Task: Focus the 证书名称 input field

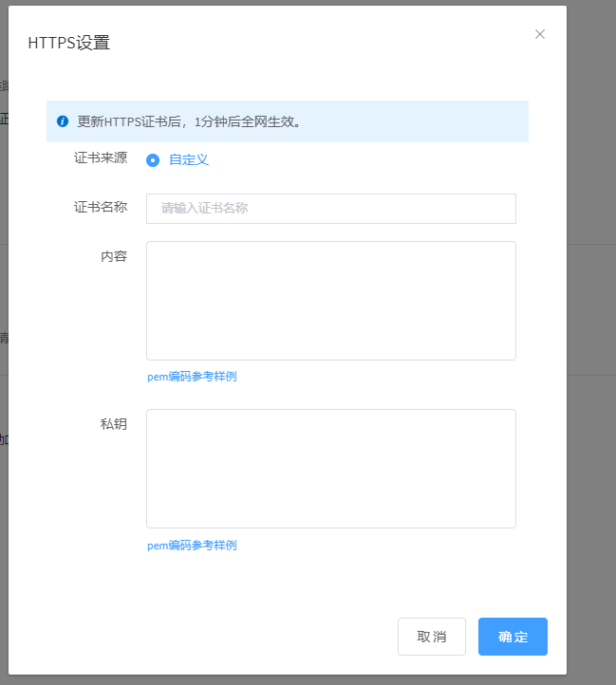Action: click(x=330, y=209)
